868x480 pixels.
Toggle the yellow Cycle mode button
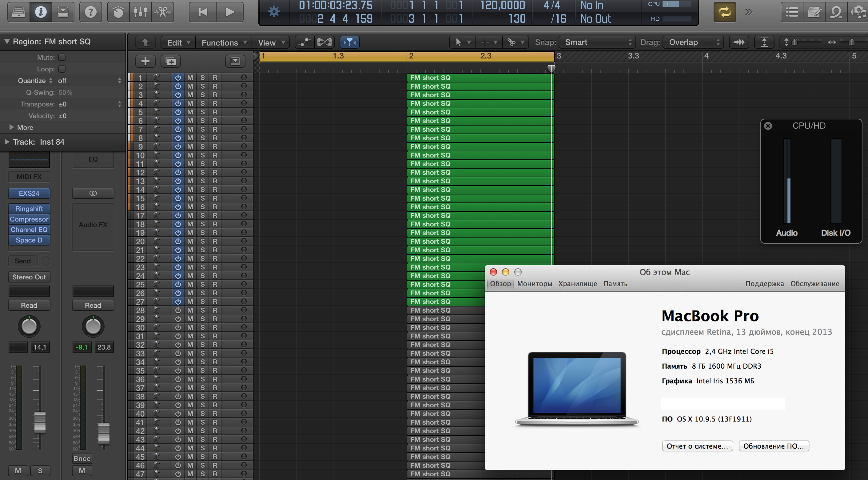point(724,12)
